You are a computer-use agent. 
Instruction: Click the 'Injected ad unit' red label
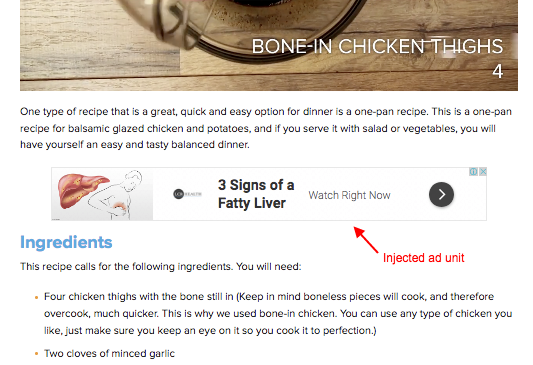coord(424,258)
